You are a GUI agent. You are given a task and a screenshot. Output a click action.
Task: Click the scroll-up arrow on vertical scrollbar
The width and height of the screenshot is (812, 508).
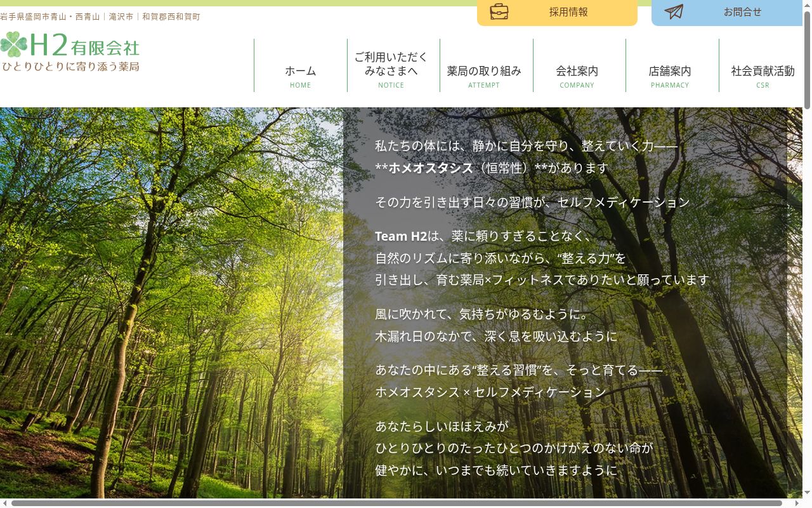(807, 4)
